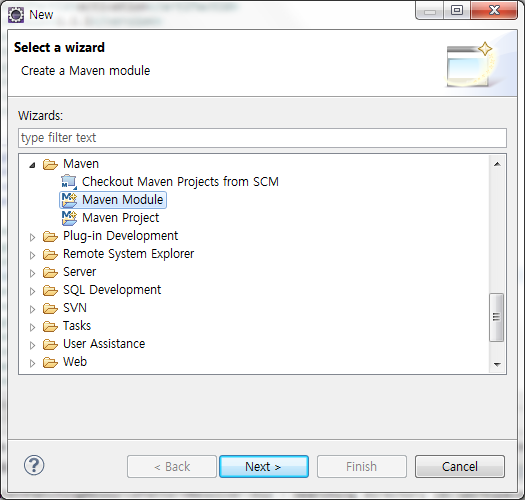This screenshot has width=525, height=500.
Task: Select the SVN label
Action: pos(75,308)
